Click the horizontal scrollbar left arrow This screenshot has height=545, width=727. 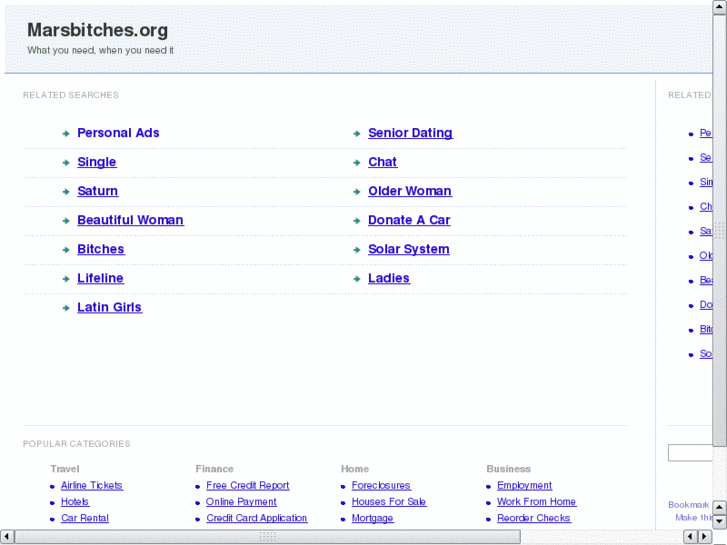point(6,537)
